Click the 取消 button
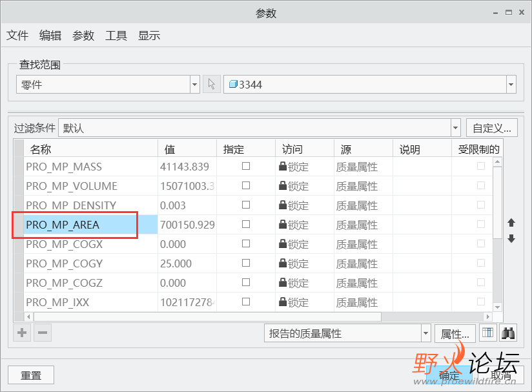This screenshot has height=392, width=532. 501,375
